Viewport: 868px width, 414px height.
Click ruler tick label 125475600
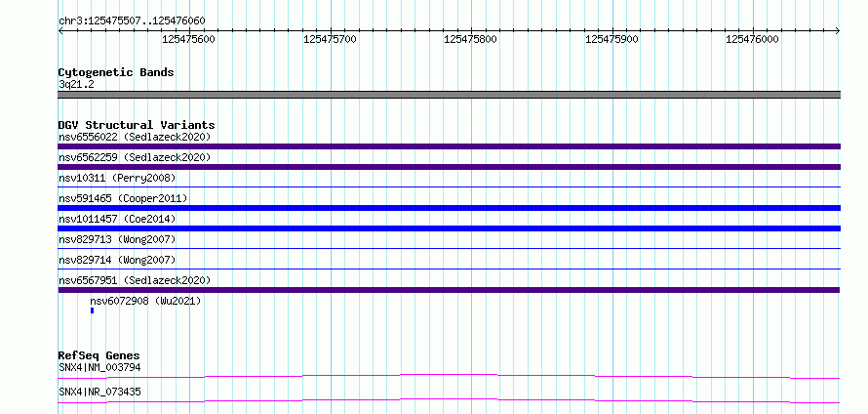[188, 39]
